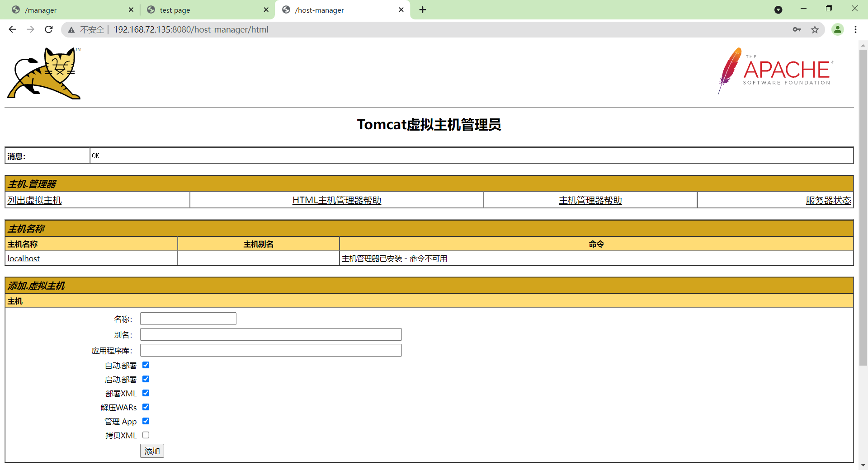Click the Tomcat cat logo
This screenshot has height=470, width=868.
coord(44,73)
